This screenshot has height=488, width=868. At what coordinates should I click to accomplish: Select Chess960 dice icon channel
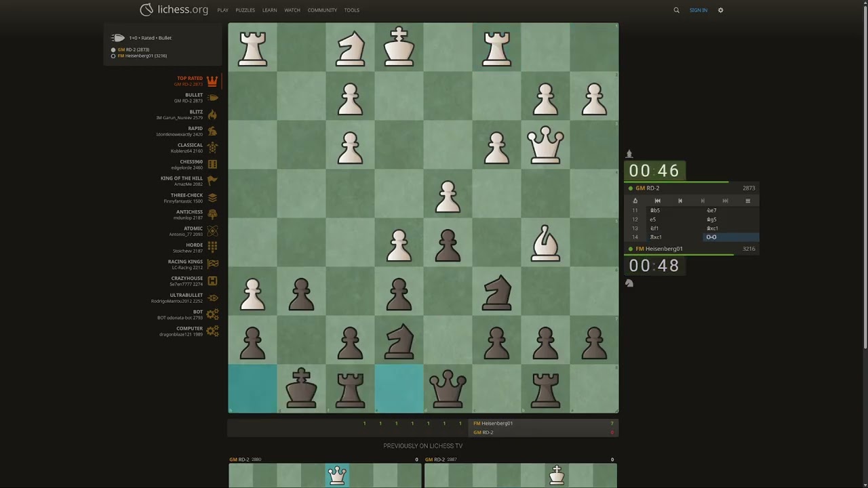point(212,164)
